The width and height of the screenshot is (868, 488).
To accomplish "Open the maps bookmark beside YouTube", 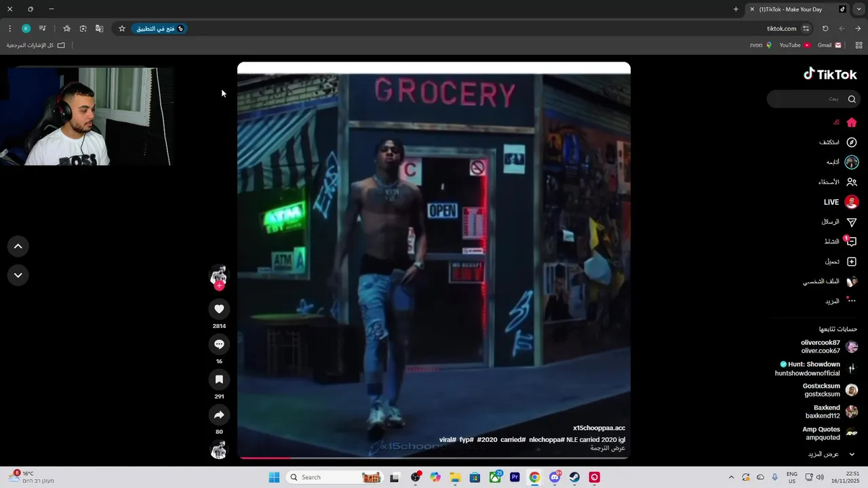I will (x=761, y=45).
